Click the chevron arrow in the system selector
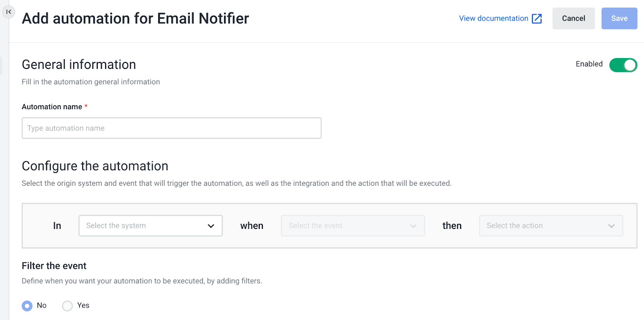Screen dimensions: 644x320 [x=211, y=226]
